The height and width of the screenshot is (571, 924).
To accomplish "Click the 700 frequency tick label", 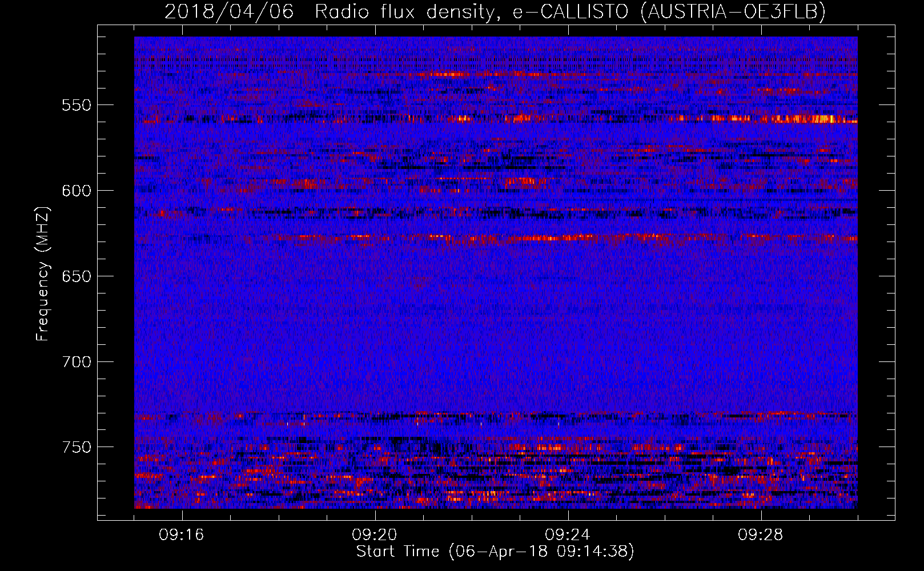I will 77,362.
